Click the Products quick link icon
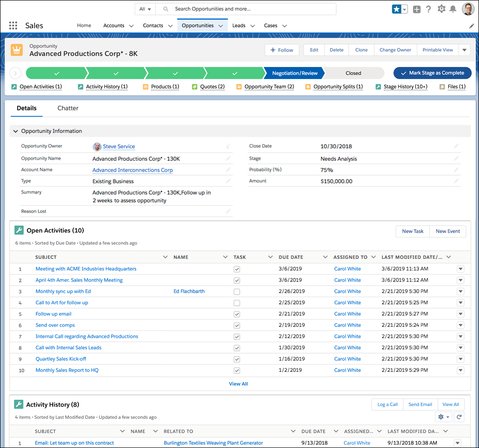Image resolution: width=479 pixels, height=448 pixels. (x=146, y=87)
